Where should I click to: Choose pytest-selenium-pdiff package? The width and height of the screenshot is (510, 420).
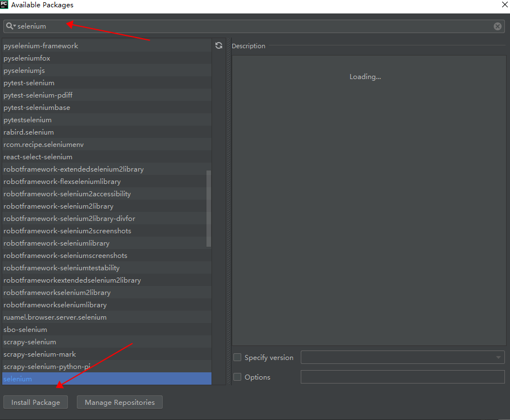click(107, 95)
